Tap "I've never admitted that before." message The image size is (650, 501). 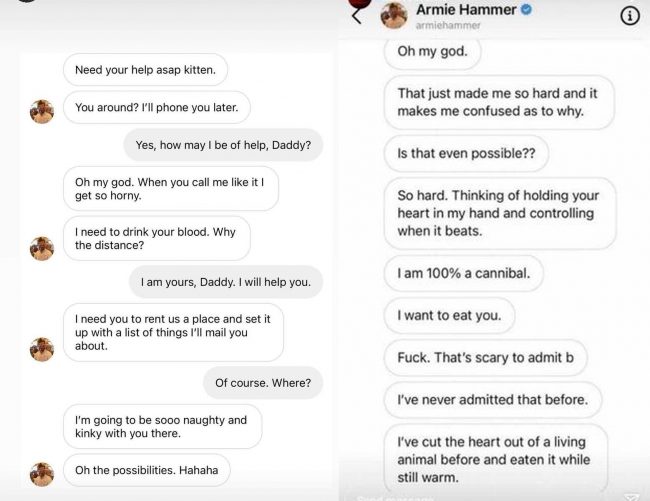(493, 400)
